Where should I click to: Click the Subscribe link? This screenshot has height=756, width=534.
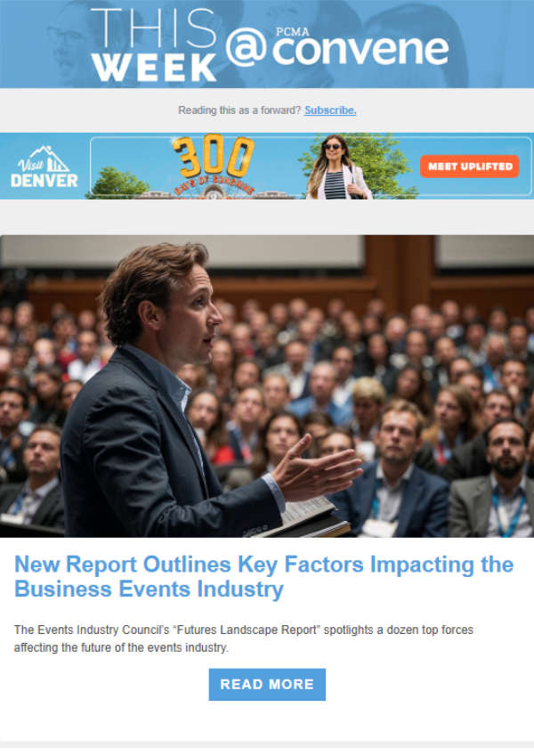pyautogui.click(x=330, y=110)
